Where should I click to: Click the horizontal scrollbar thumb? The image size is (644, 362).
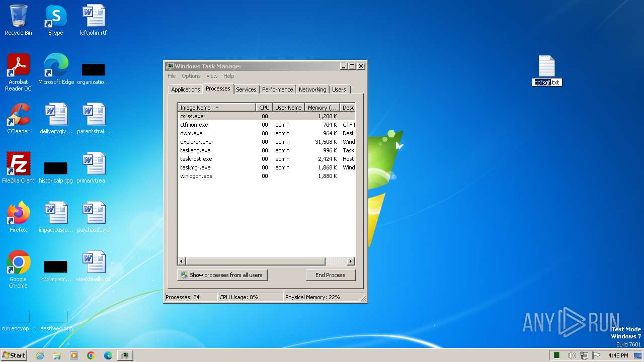pos(256,261)
